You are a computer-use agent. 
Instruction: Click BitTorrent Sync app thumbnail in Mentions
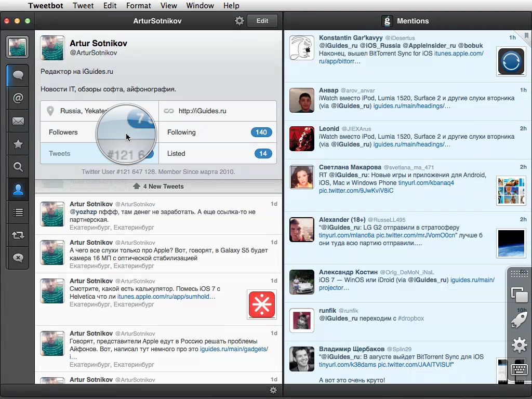tap(511, 61)
